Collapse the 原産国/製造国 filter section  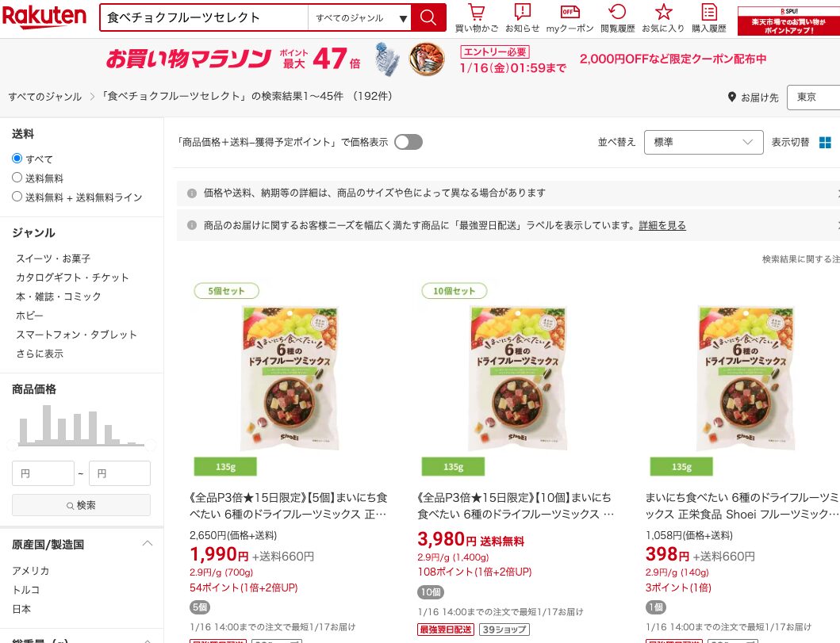148,544
